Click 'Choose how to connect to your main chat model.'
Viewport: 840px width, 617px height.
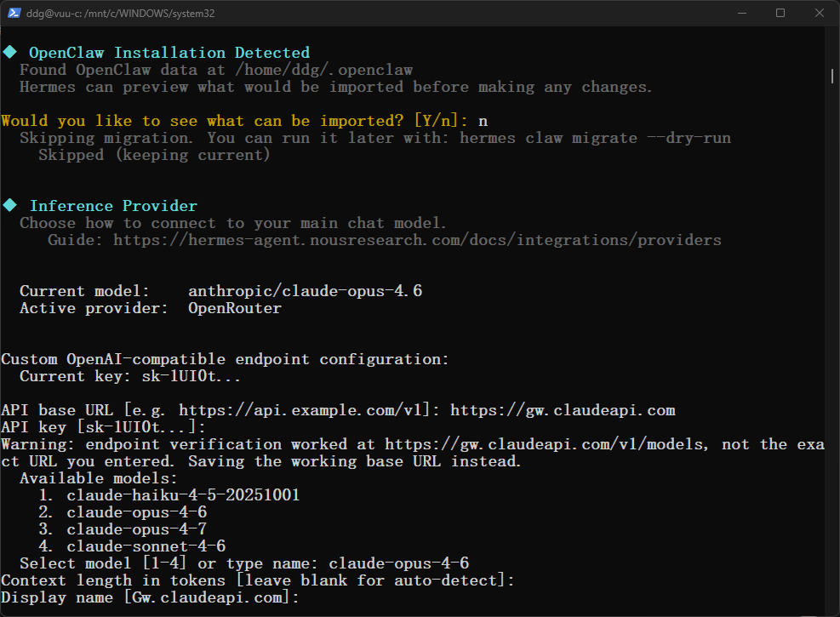click(232, 223)
